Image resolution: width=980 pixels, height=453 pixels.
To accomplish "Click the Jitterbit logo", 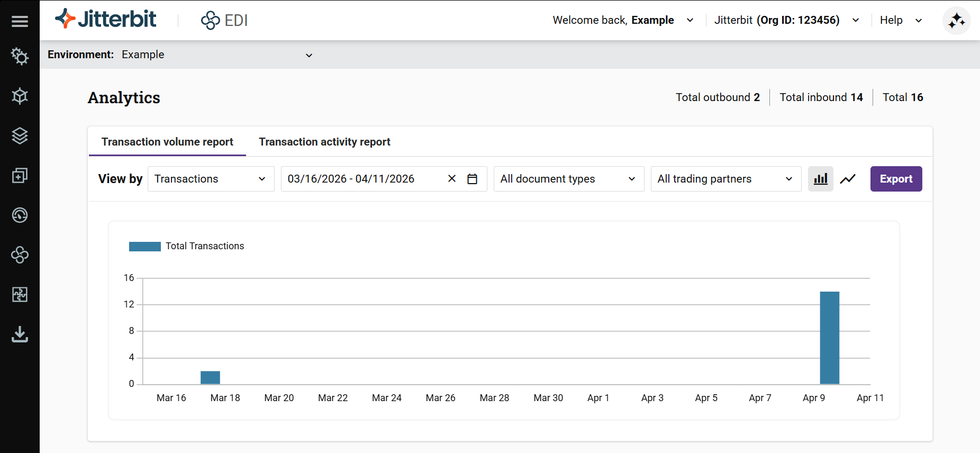I will (x=105, y=19).
